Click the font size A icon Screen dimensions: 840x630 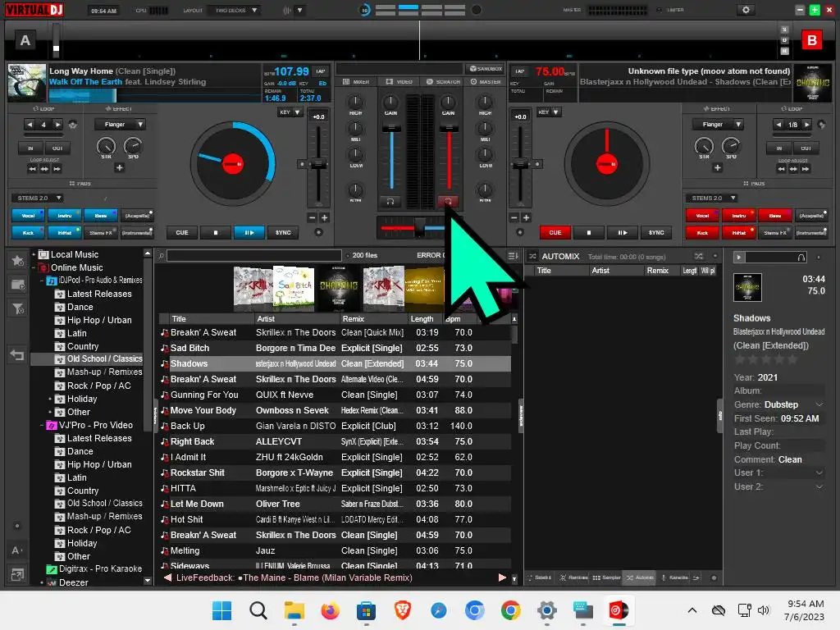point(16,550)
